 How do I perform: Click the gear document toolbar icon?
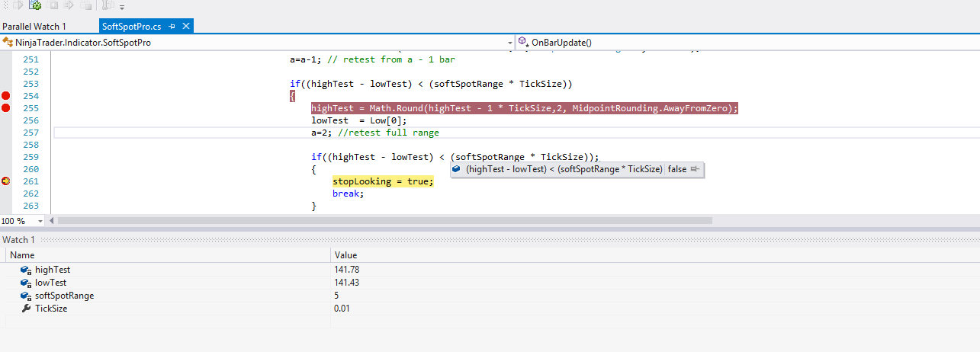(x=34, y=5)
